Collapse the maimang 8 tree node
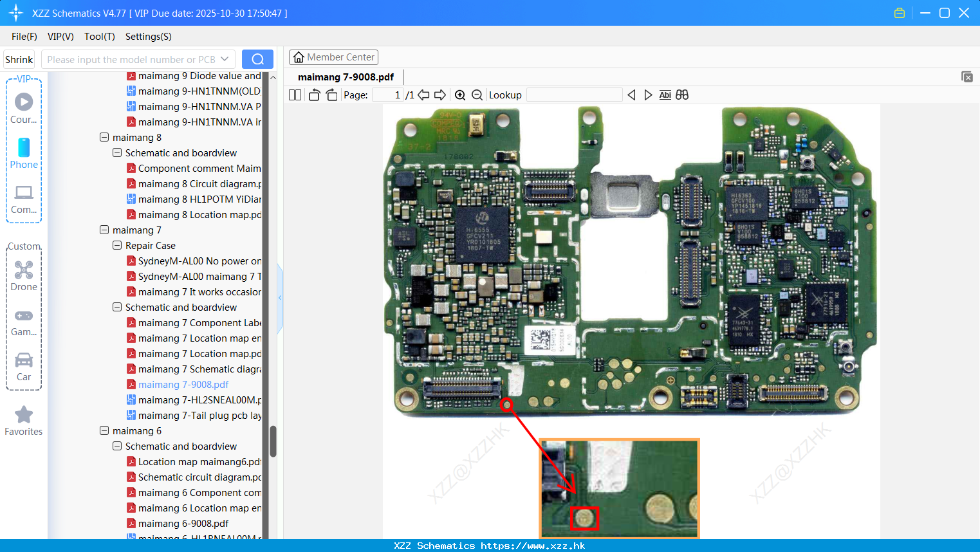The image size is (980, 552). click(104, 137)
